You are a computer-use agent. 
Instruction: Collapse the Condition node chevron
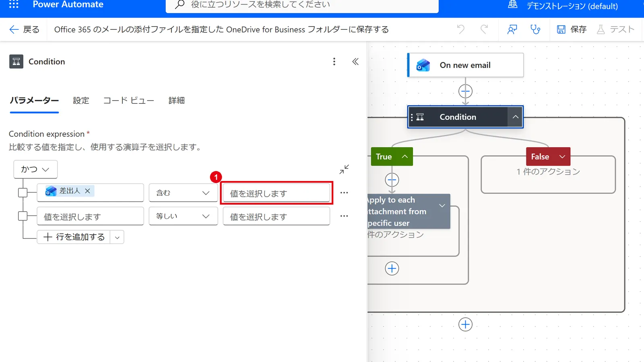(x=515, y=117)
